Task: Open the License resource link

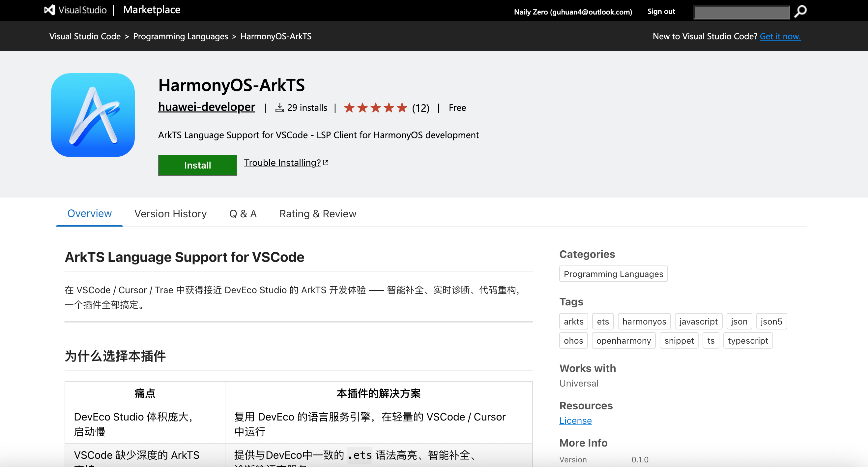Action: tap(575, 420)
